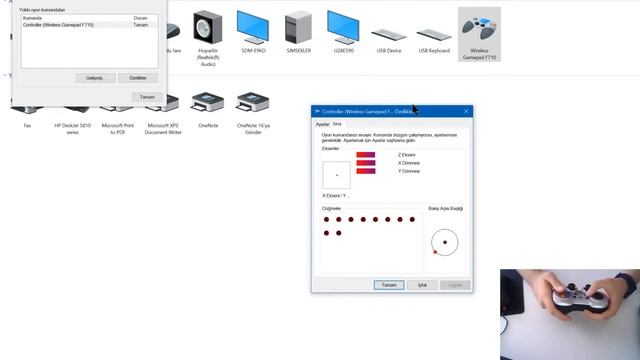Image resolution: width=640 pixels, height=360 pixels.
Task: Select the OneNote 16'ya Gönder printer icon
Action: click(253, 102)
